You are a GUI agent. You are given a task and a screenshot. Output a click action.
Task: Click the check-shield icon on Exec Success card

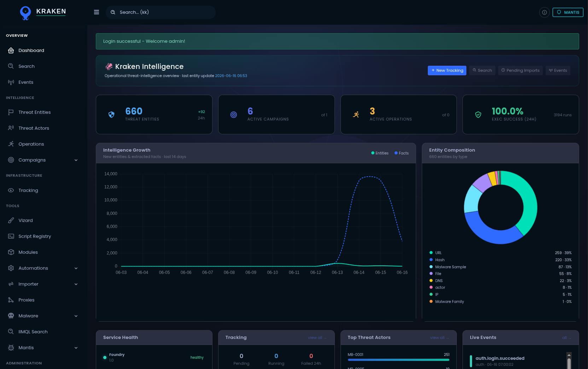coord(478,115)
